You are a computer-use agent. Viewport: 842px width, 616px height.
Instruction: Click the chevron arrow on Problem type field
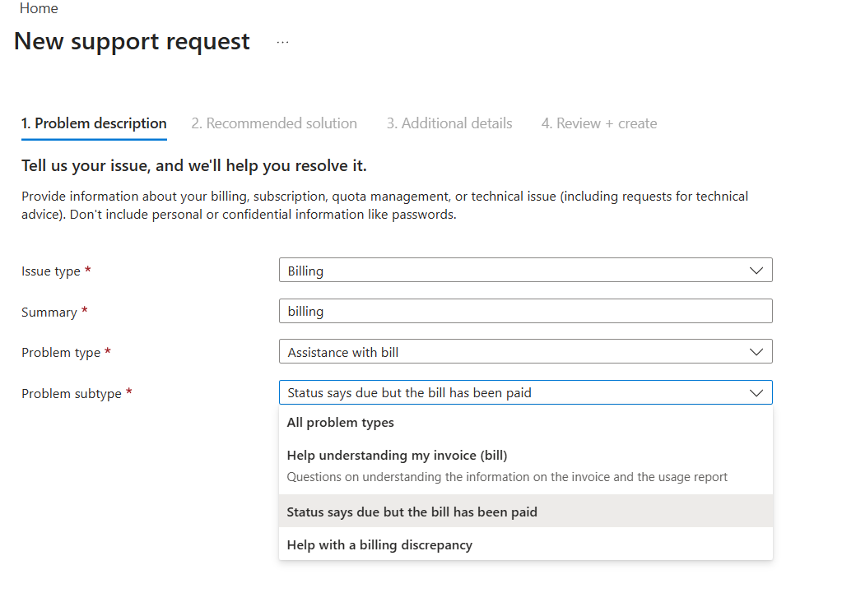coord(756,352)
